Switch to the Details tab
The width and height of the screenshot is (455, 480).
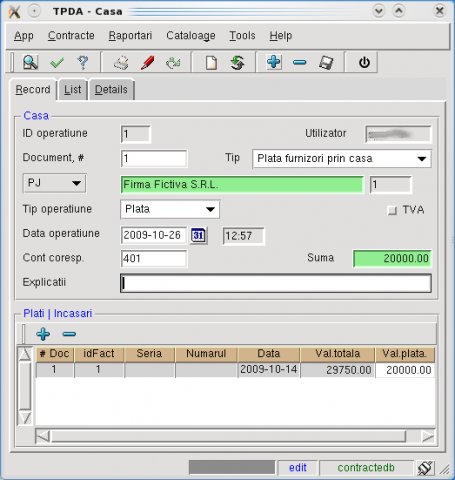tap(111, 89)
